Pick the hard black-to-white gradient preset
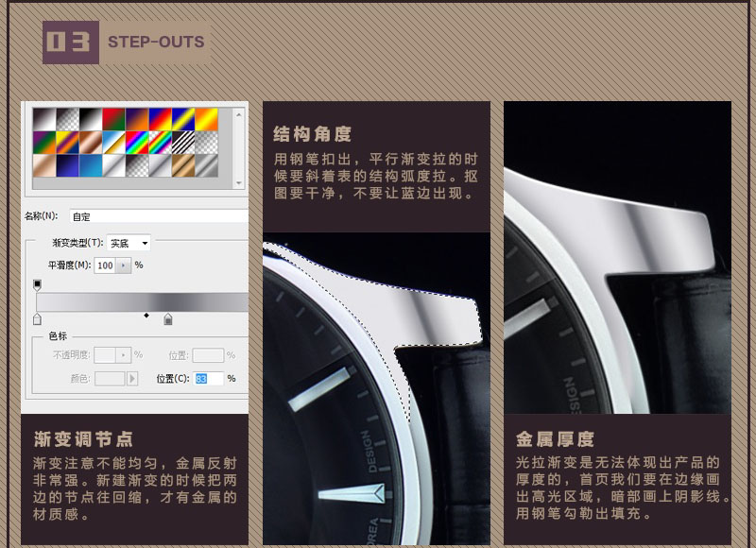Viewport: 756px width, 548px height. pyautogui.click(x=91, y=119)
